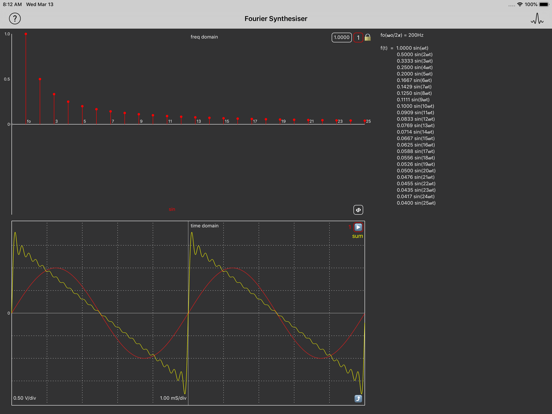Tap the red 'sin' label under the spectrum

[172, 209]
